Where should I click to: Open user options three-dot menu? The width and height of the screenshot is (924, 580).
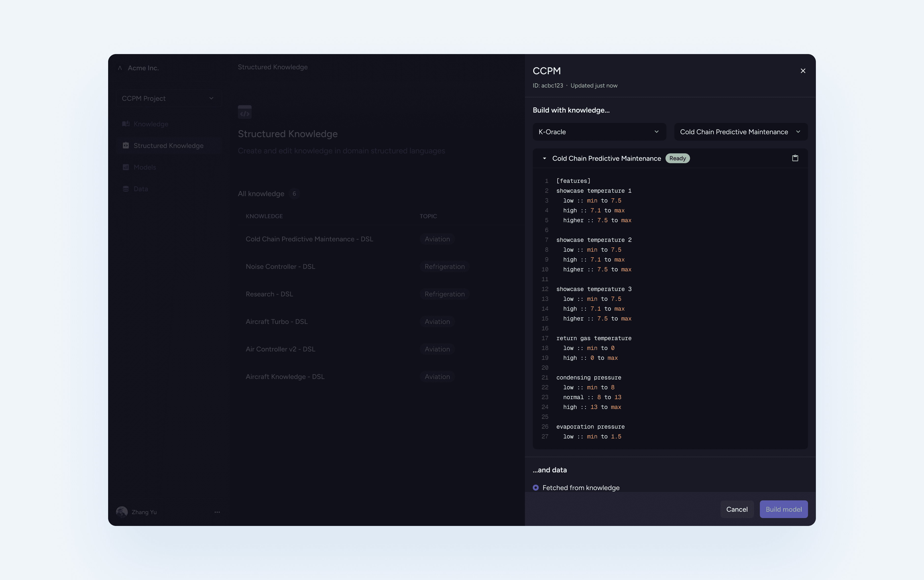[217, 512]
